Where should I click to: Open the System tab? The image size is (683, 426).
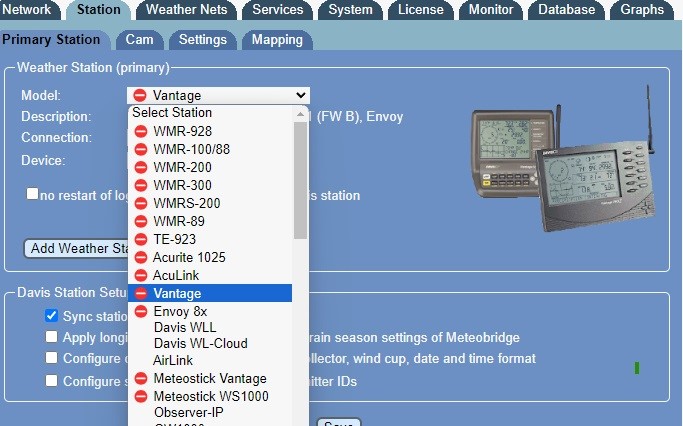(x=350, y=10)
